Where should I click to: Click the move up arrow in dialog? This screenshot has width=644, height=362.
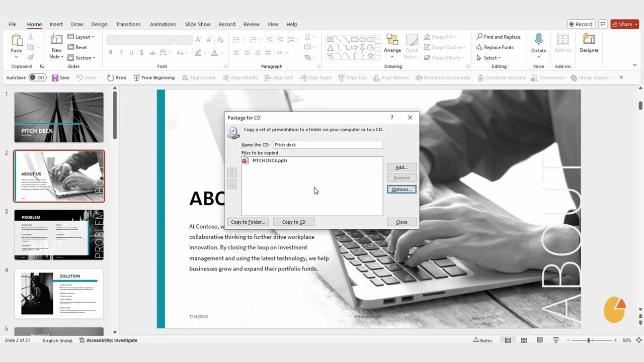tap(232, 172)
